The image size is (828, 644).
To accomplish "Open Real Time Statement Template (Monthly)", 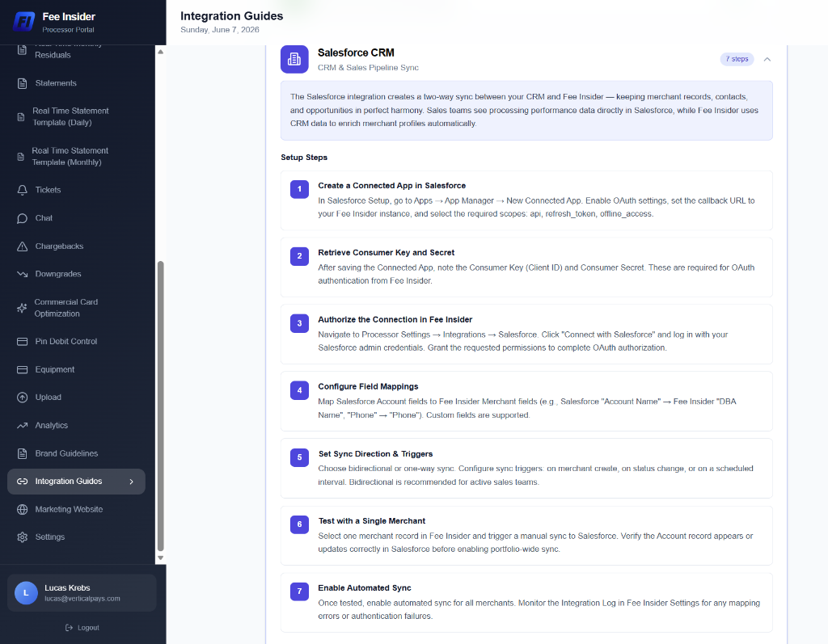I will coord(76,157).
